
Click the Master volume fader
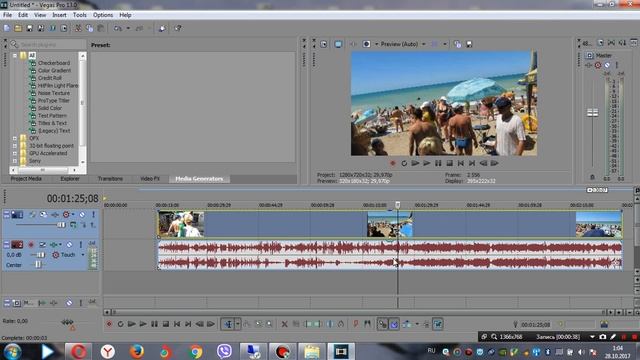[x=593, y=113]
